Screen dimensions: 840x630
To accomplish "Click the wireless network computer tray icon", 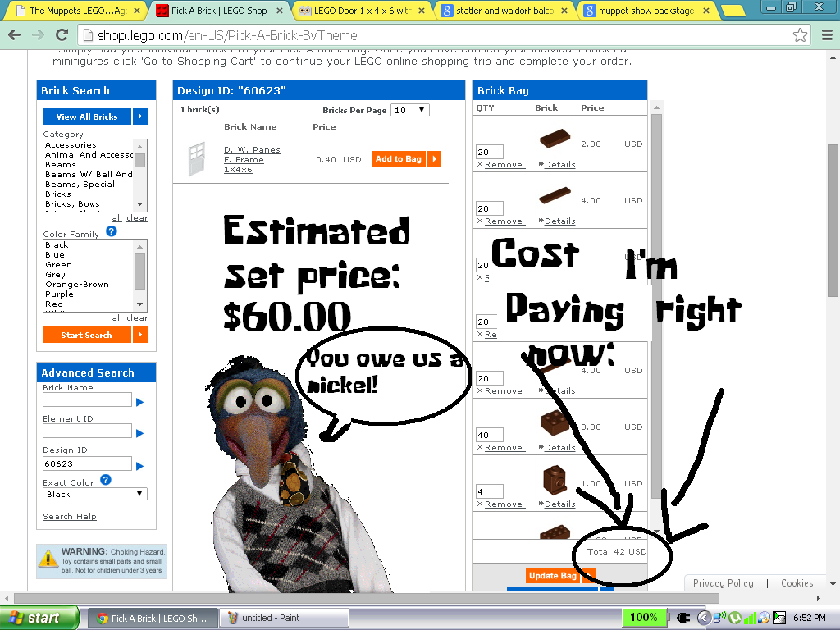I will [x=719, y=618].
